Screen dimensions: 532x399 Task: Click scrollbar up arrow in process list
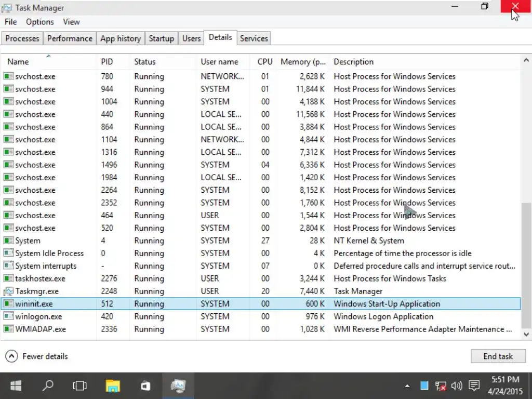click(526, 60)
